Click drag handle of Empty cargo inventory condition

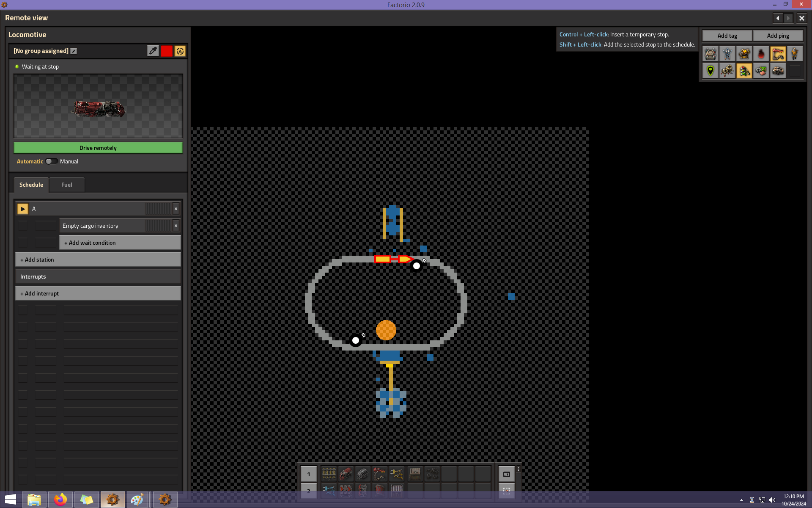(159, 226)
